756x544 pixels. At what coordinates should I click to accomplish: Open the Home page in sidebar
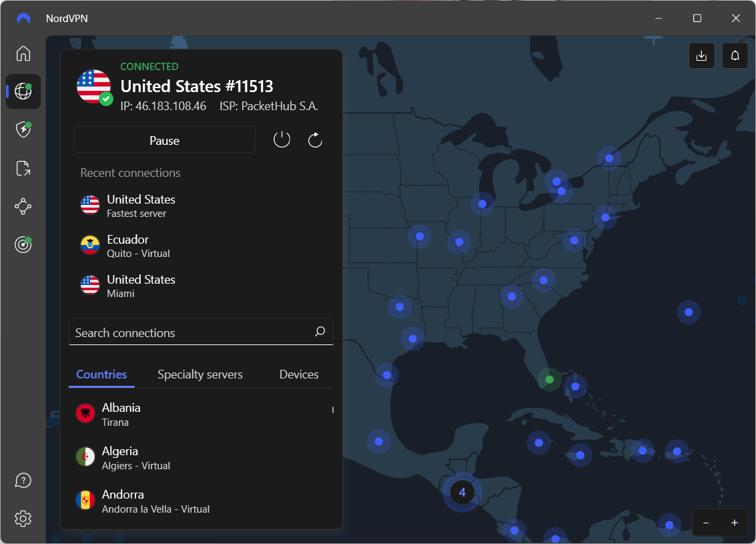coord(23,53)
